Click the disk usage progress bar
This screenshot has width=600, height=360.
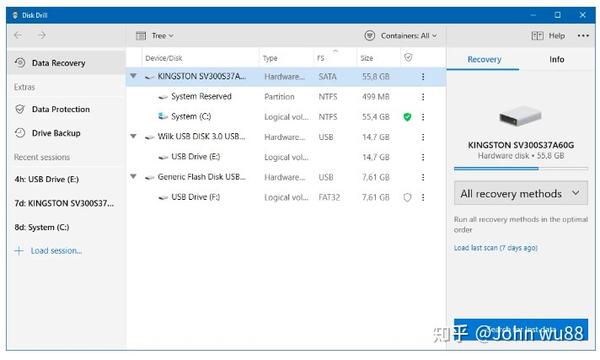coord(521,168)
